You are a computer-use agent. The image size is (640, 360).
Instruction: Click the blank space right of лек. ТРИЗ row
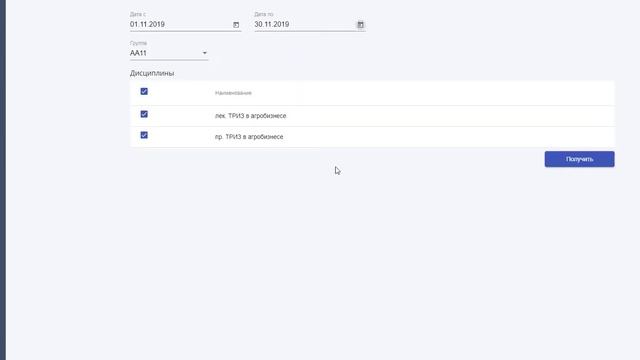pos(449,116)
